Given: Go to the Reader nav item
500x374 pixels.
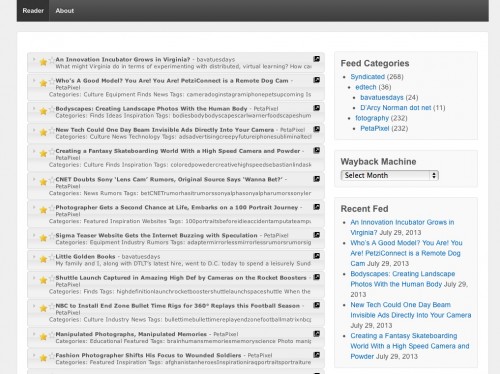Looking at the screenshot, I should [33, 11].
